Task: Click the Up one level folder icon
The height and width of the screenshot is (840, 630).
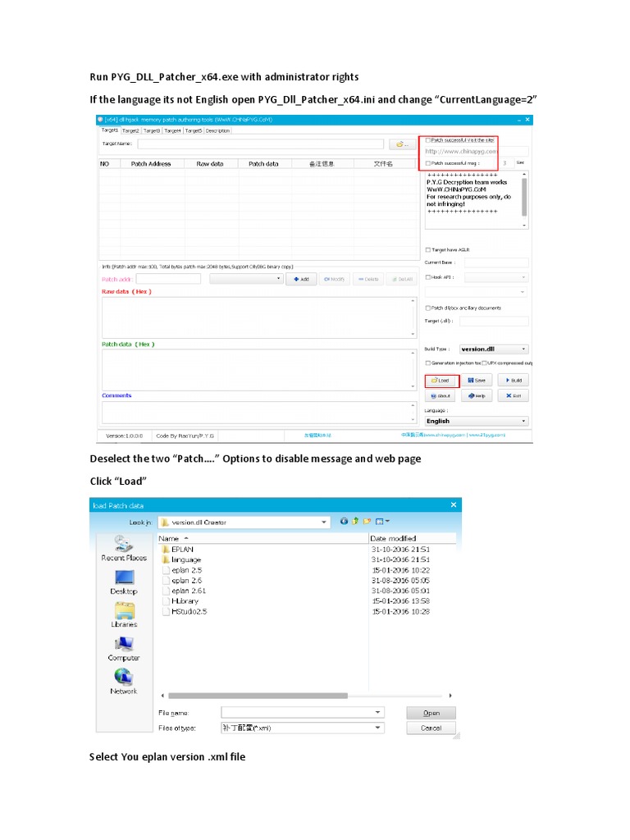Action: point(355,521)
